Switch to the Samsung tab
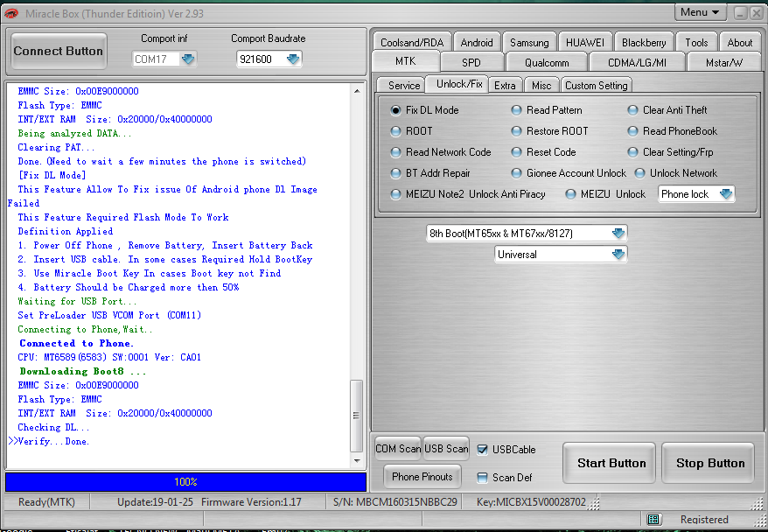768x532 pixels. [529, 43]
